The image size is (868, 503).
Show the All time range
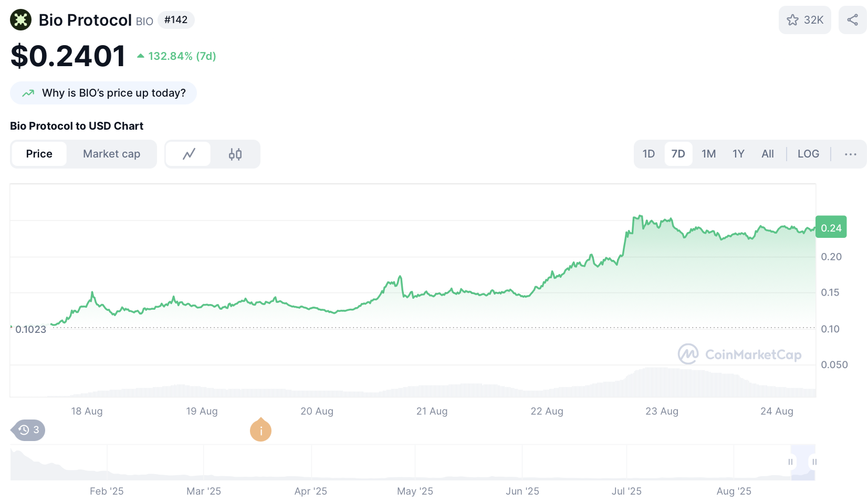pos(767,154)
